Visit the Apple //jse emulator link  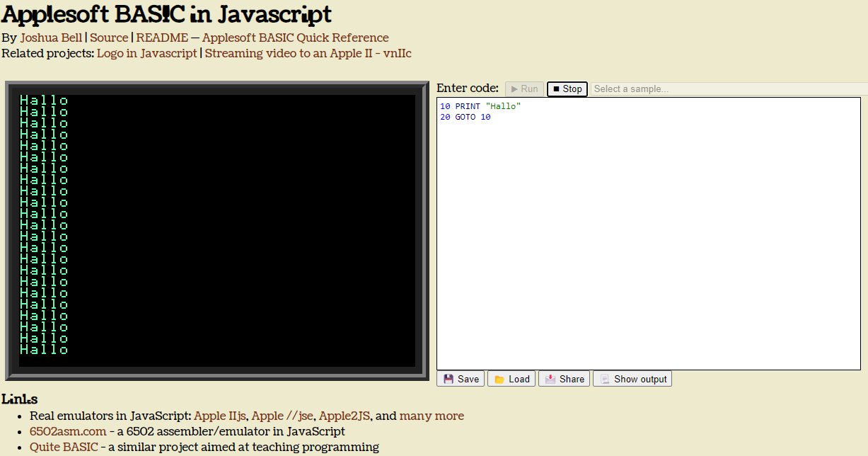(x=282, y=416)
